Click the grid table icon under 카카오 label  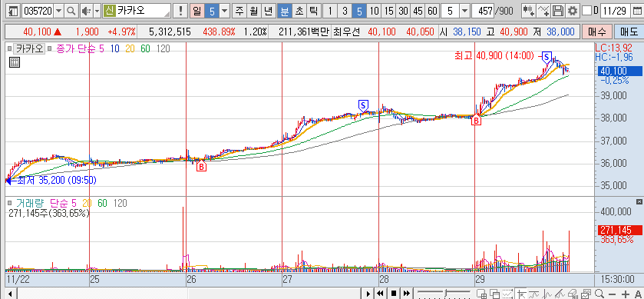15,62
